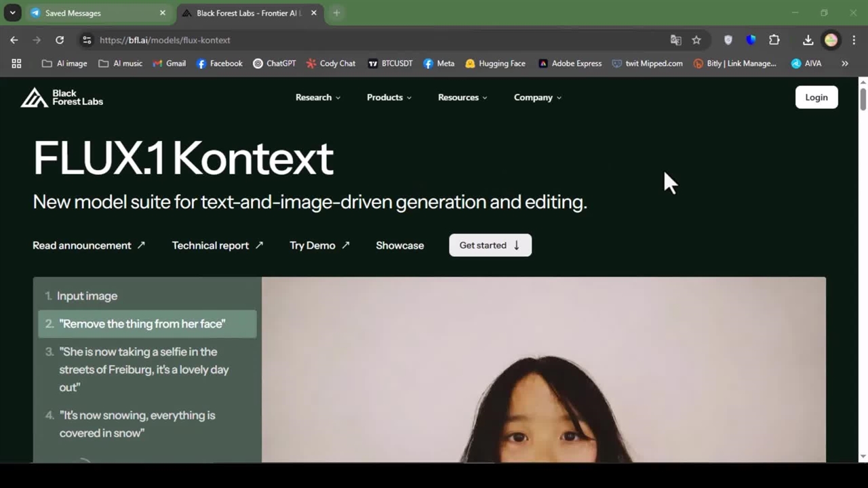Viewport: 868px width, 488px height.
Task: Open the apps grid in bookmarks bar
Action: coord(16,63)
